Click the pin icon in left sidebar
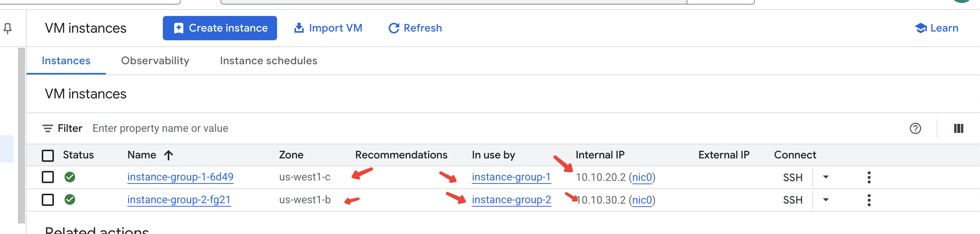Viewport: 980px width, 234px height. [8, 28]
